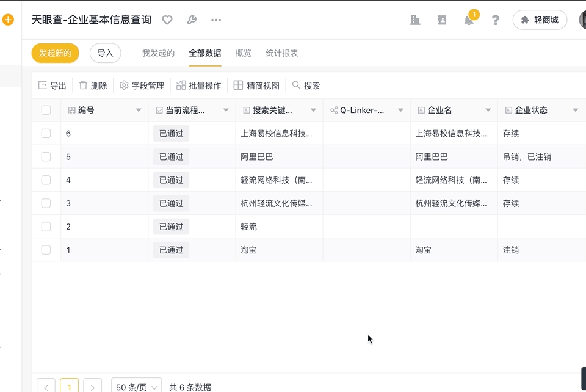Open the help question mark icon
586x392 pixels.
(496, 20)
